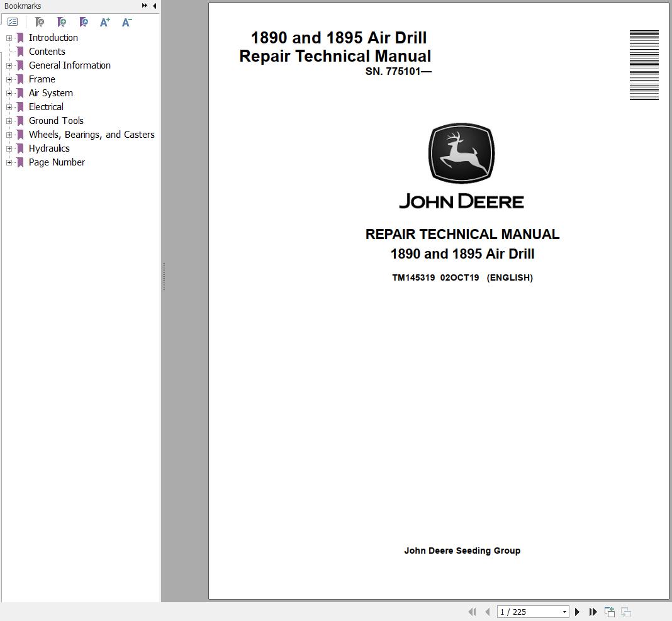Collapse the Bookmarks panel with the arrow
Image resolution: width=672 pixels, height=621 pixels.
tap(154, 6)
